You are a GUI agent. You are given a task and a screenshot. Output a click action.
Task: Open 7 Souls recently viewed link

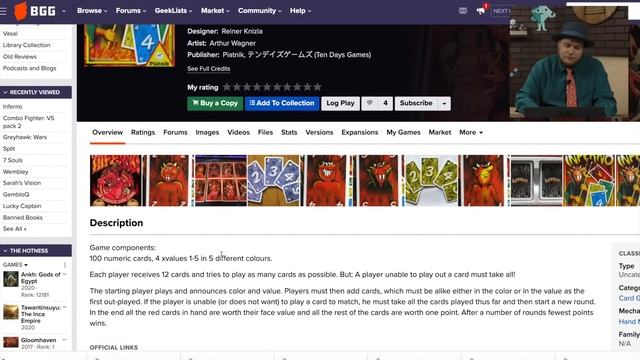pos(13,160)
